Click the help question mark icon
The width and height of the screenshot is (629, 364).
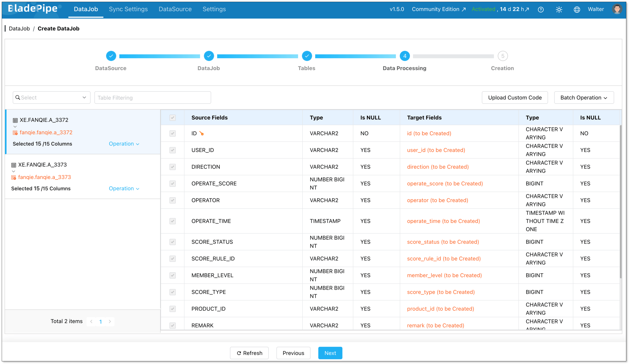click(541, 10)
